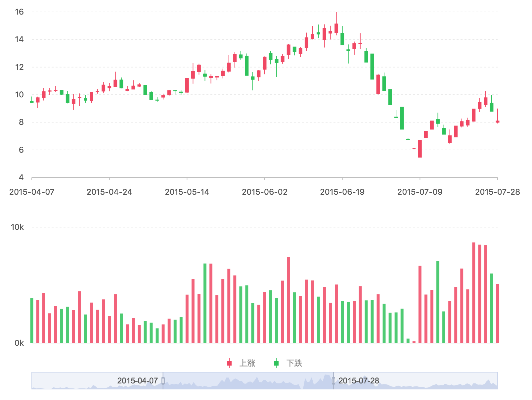
Task: Toggle the green 下跌 legend candlestick icon
Action: click(276, 363)
